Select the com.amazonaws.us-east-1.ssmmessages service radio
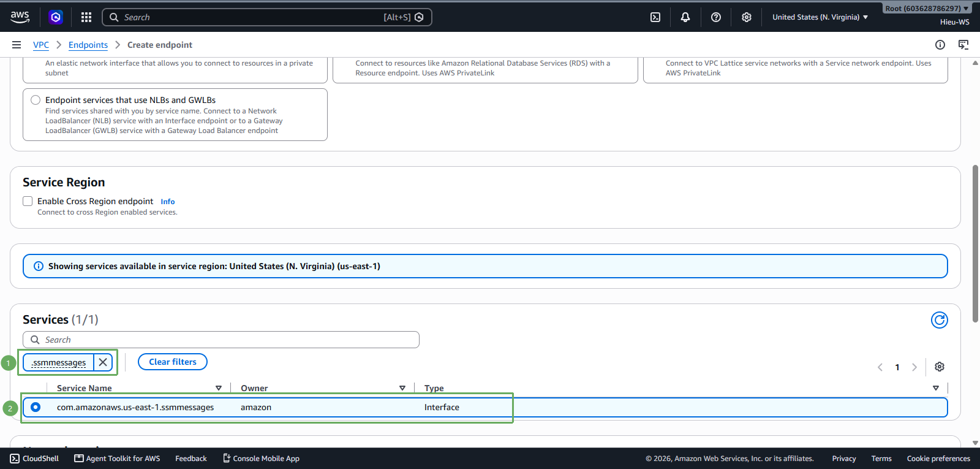 [36, 407]
